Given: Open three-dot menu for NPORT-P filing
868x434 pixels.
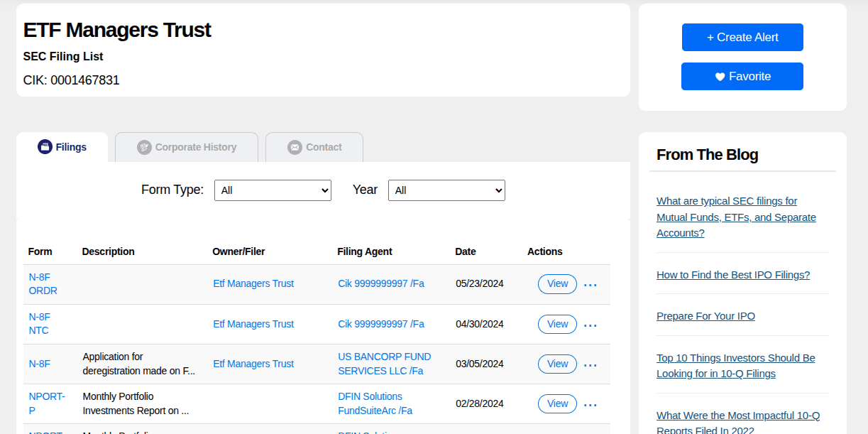Looking at the screenshot, I should (590, 405).
